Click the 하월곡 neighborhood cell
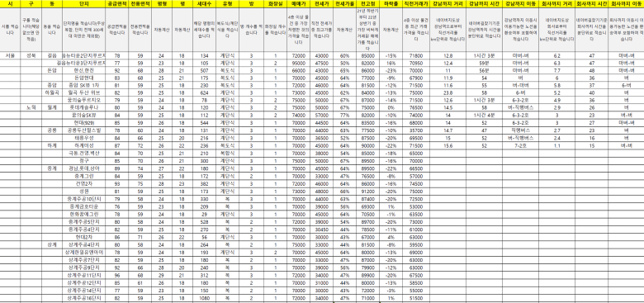 click(x=52, y=92)
